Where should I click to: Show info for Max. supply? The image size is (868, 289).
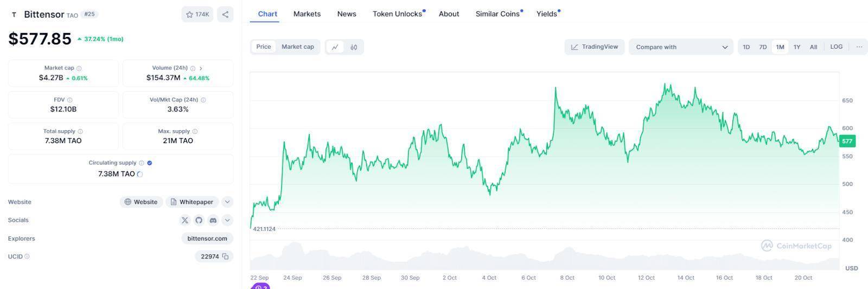point(195,131)
